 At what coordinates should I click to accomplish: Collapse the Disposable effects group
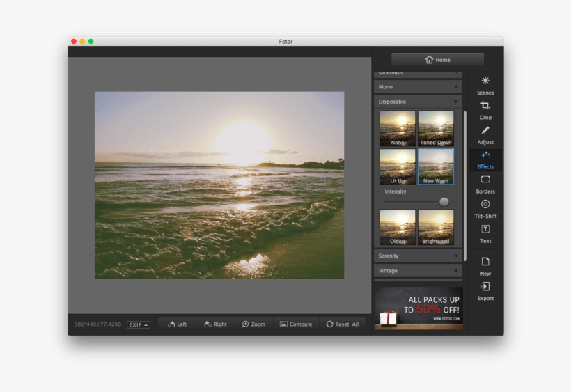point(418,102)
